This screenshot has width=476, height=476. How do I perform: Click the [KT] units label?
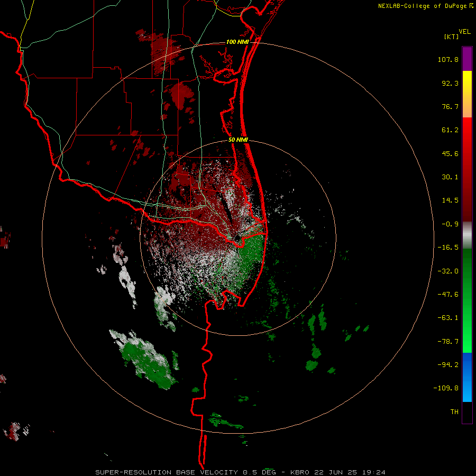(x=452, y=36)
